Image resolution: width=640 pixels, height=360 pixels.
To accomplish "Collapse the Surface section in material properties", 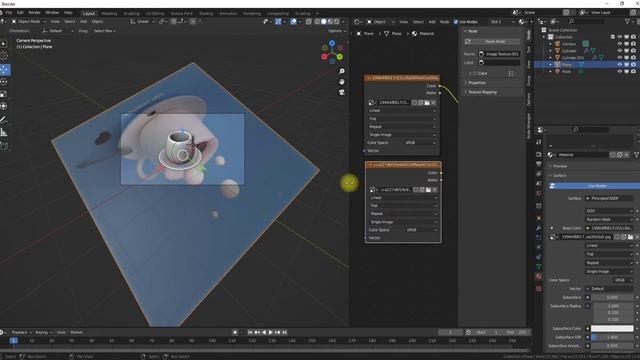I will click(559, 176).
